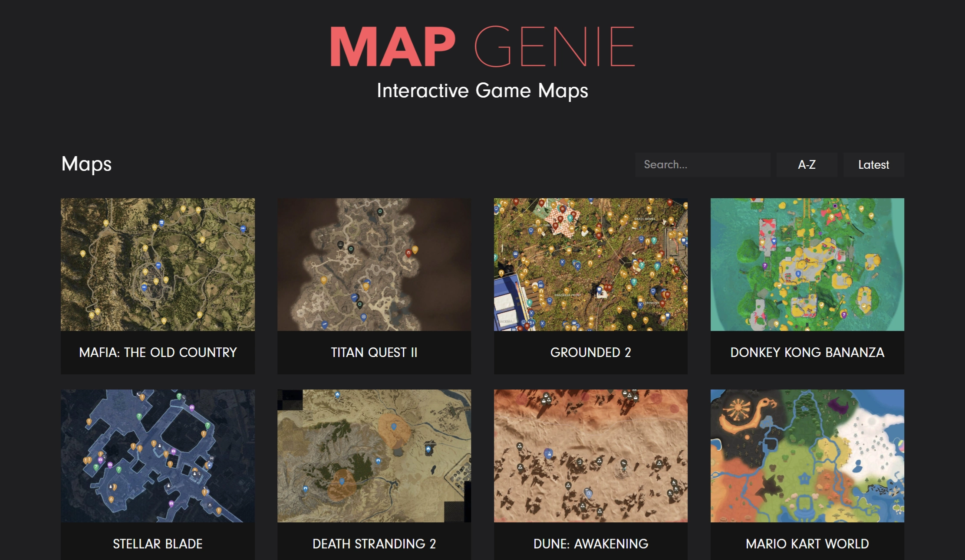Sort maps by Latest
Viewport: 965px width, 560px height.
tap(874, 164)
